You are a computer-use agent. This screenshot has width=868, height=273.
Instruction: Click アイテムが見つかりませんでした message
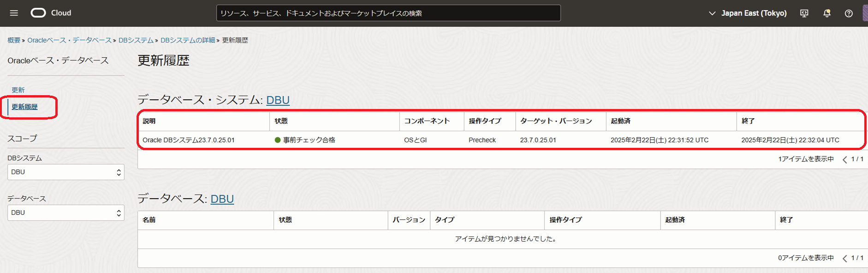tap(506, 239)
